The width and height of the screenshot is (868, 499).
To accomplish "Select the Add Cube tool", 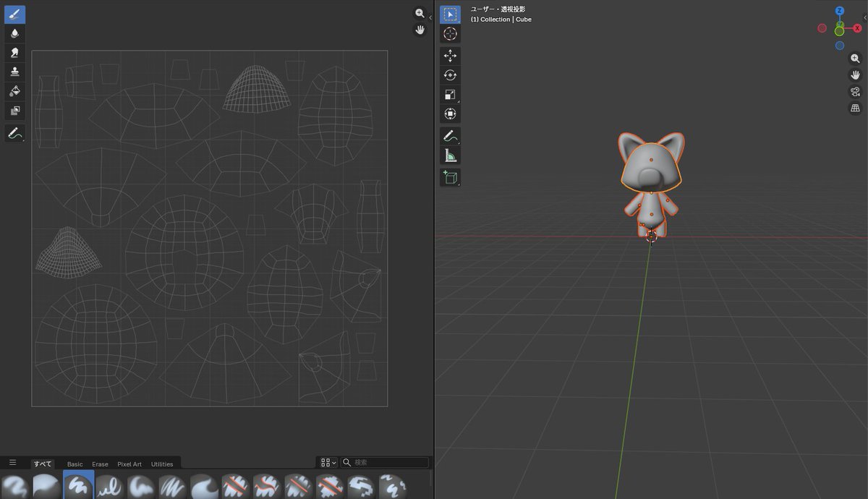I will click(x=450, y=178).
